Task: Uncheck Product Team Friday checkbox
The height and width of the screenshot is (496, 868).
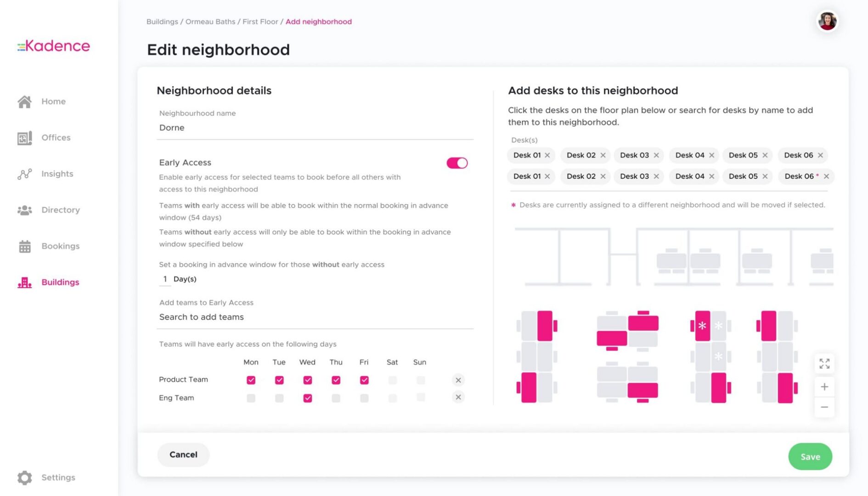Action: [364, 380]
